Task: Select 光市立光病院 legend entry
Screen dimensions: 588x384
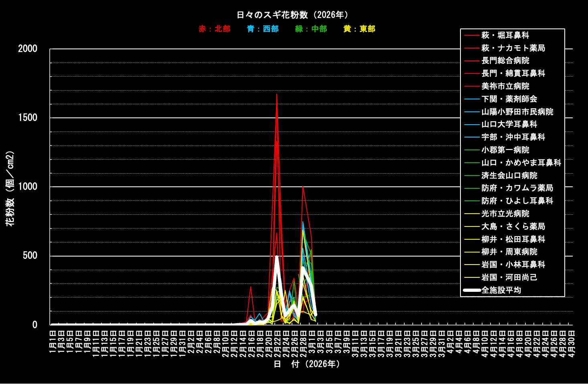Action: [x=505, y=214]
